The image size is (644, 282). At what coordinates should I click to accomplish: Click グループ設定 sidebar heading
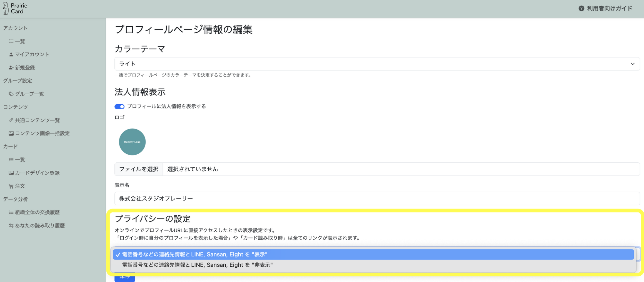(18, 81)
